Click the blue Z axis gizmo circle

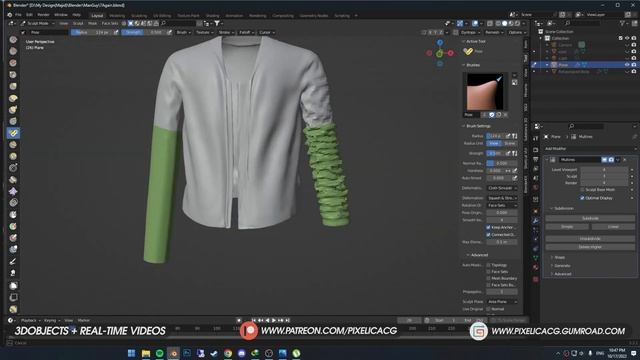[x=440, y=43]
